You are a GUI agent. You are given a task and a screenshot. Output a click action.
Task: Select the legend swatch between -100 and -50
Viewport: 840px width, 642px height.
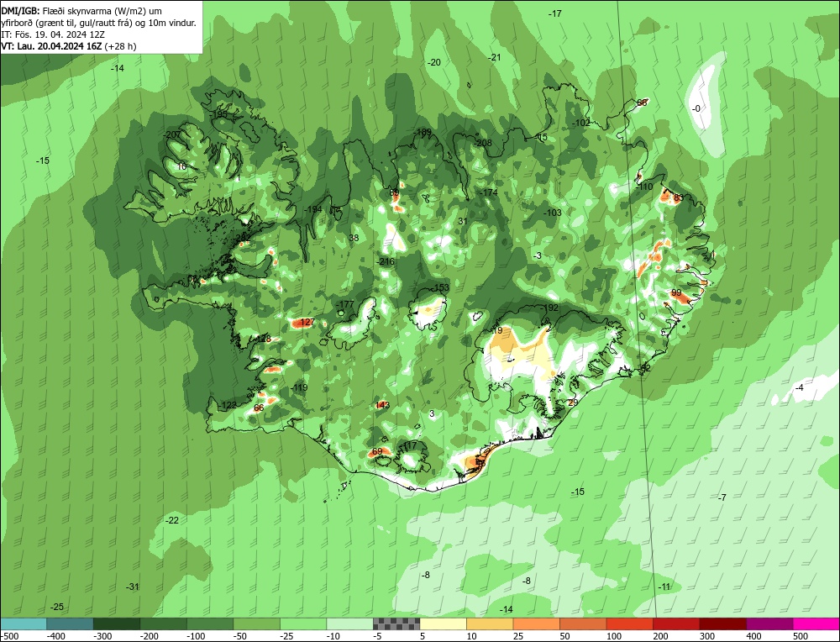pos(210,624)
